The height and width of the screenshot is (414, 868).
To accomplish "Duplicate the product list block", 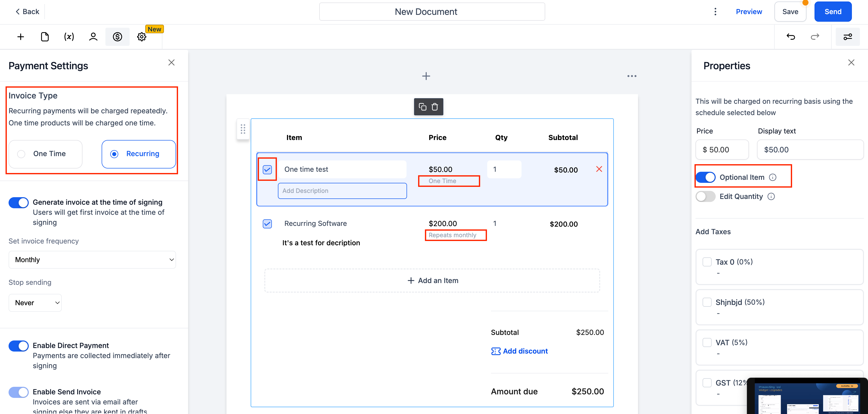I will coord(423,107).
